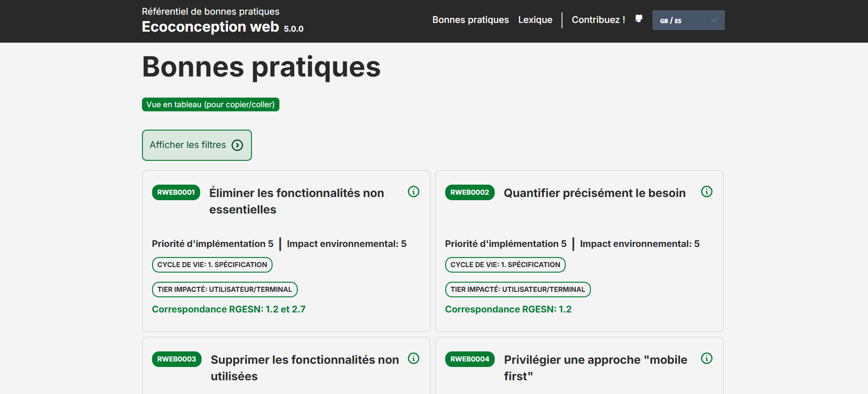Screen dimensions: 868x394
Task: Click the RWEB0002 green badge
Action: tap(469, 192)
